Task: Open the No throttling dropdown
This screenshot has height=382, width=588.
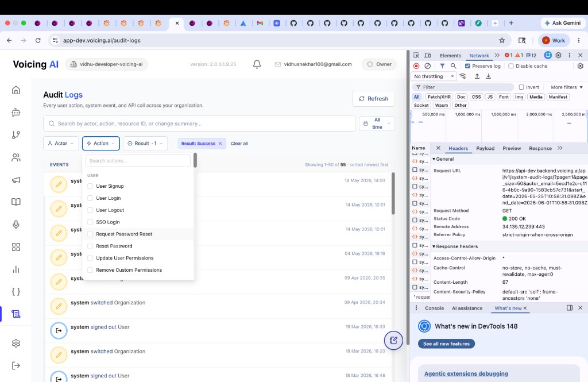Action: 434,76
